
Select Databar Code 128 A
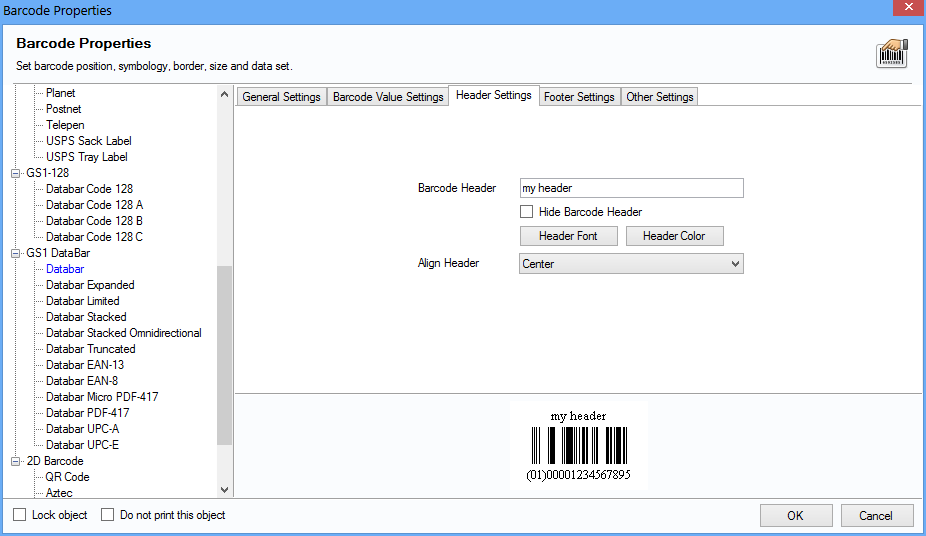[94, 204]
